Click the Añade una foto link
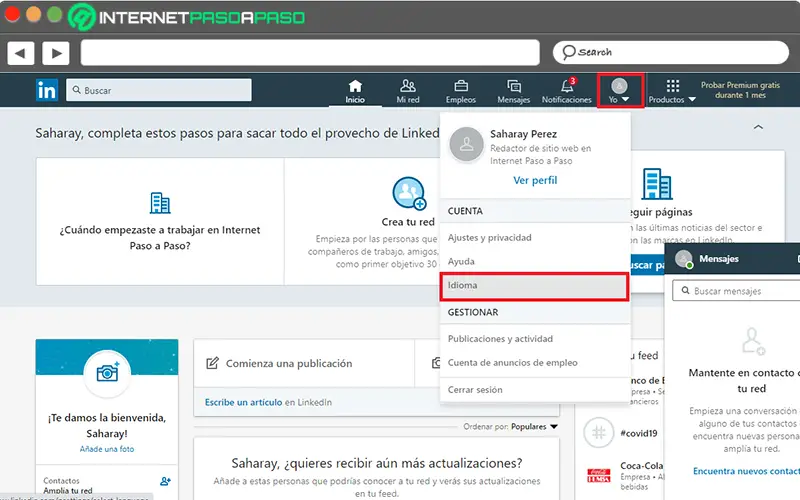Screen dimensions: 800x500 [x=107, y=449]
